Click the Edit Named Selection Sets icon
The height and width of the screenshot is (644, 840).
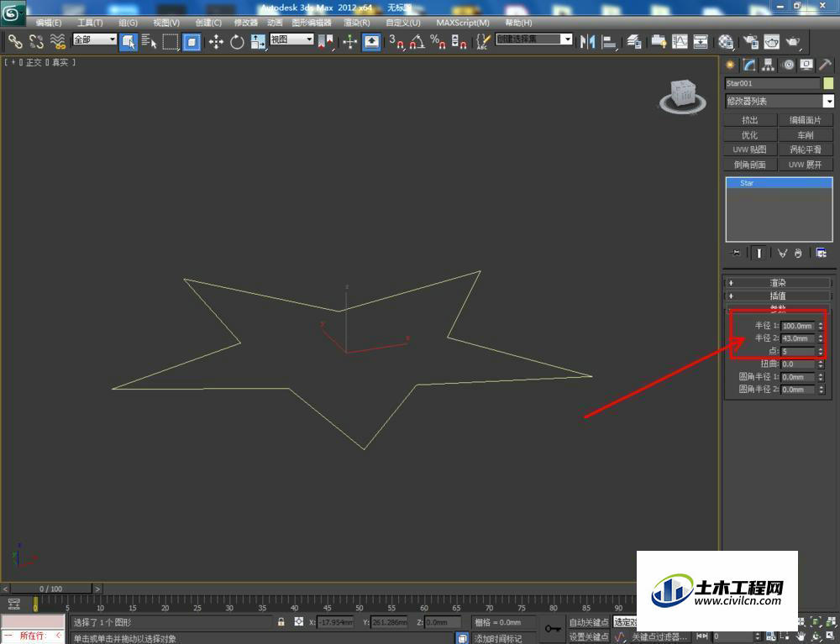(x=483, y=41)
